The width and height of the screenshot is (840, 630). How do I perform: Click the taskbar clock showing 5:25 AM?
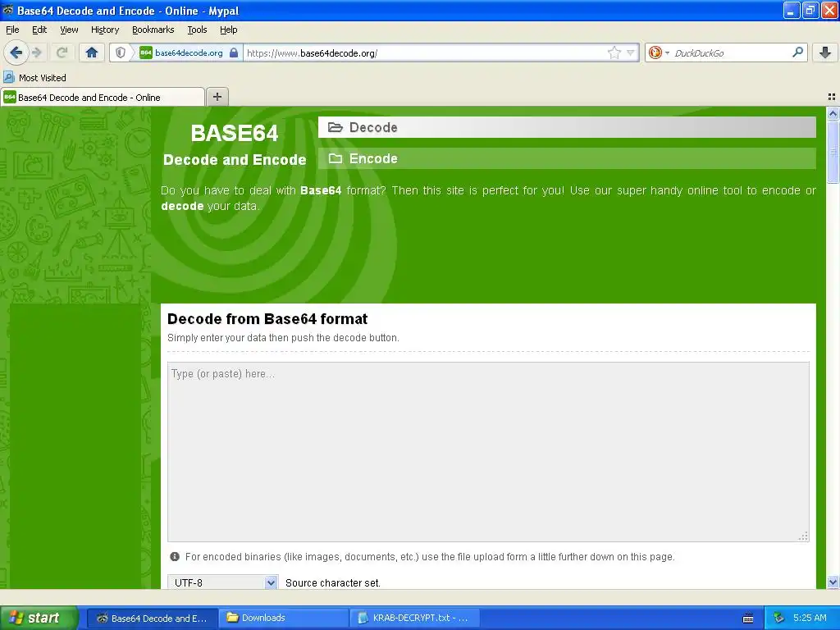tap(810, 618)
